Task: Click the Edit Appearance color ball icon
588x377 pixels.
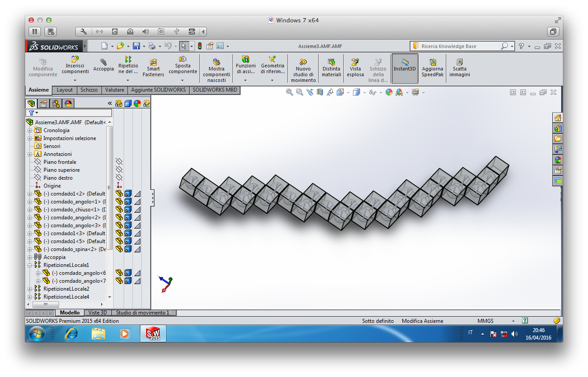Action: click(x=389, y=92)
